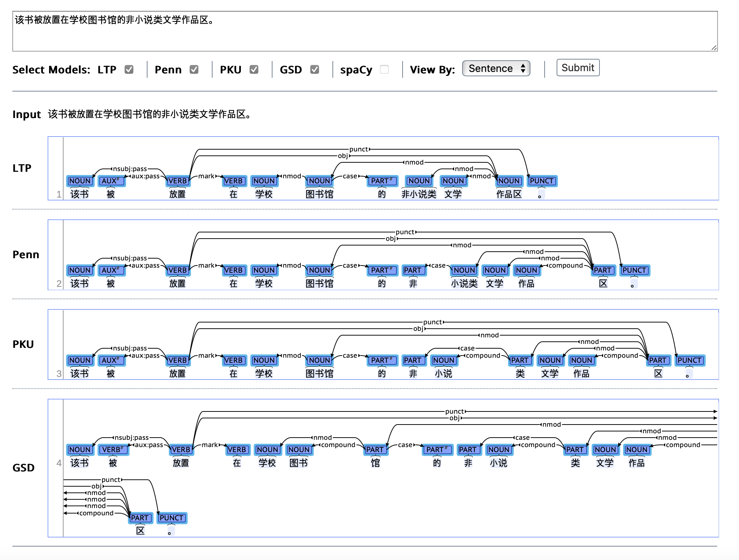Click the VERB tag above 放置 in LTP row
The image size is (739, 560).
[177, 181]
